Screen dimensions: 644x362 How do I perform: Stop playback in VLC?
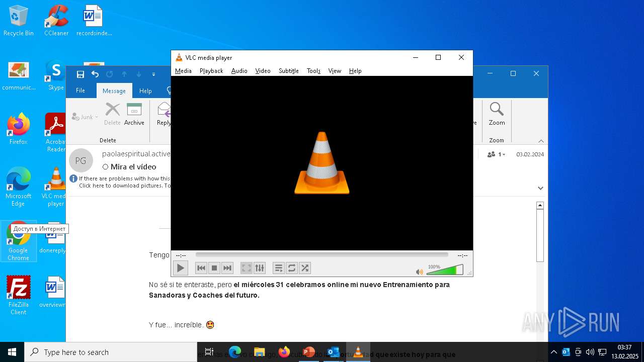pos(214,268)
